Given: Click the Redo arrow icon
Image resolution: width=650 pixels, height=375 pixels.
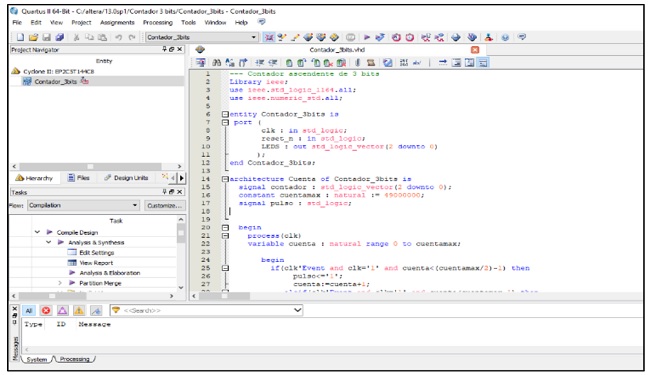Looking at the screenshot, I should pos(132,37).
